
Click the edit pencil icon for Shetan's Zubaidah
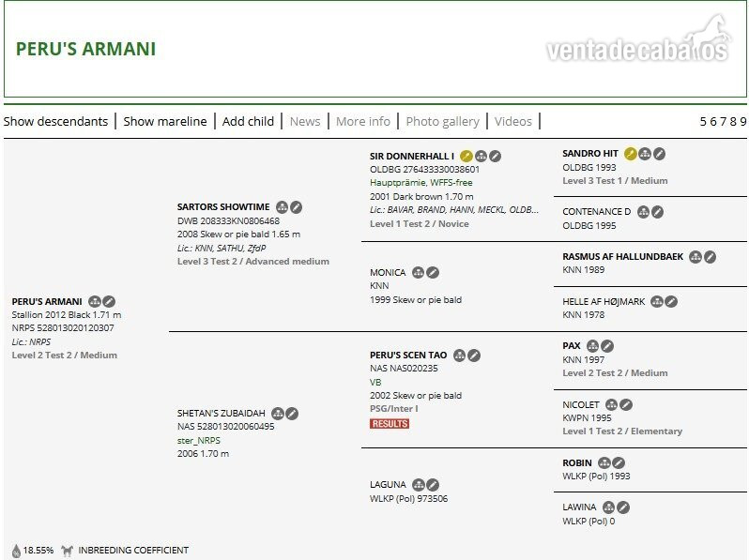292,414
